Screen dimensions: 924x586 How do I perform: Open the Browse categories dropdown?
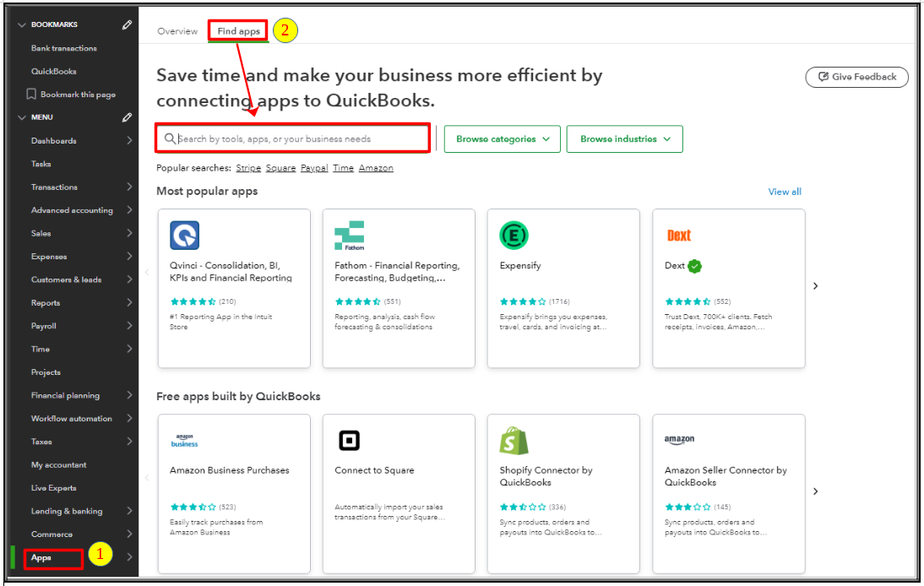[x=502, y=139]
